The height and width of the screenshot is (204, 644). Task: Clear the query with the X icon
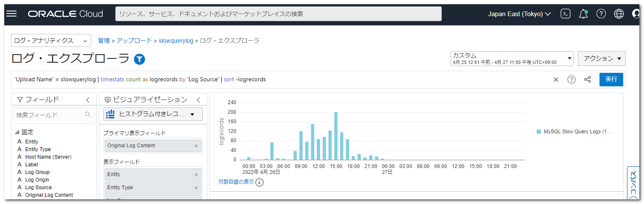point(556,80)
